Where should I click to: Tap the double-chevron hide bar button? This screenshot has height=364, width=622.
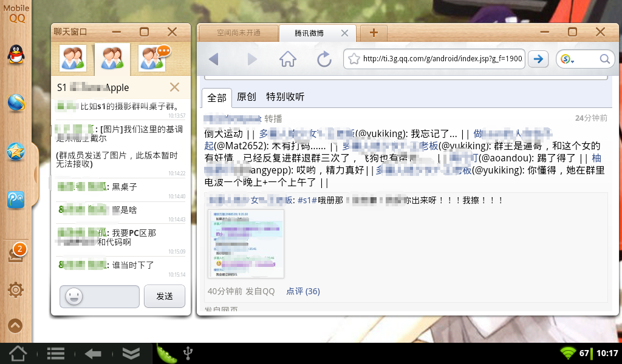tap(131, 353)
